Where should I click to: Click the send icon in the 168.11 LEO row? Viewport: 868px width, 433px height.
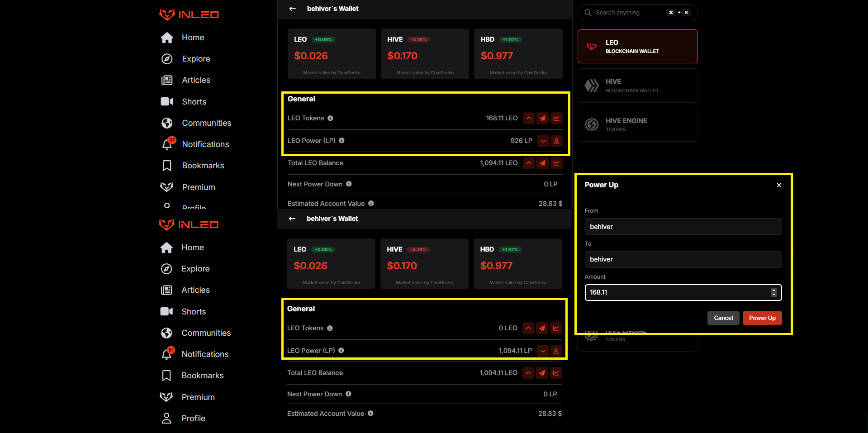coord(542,119)
